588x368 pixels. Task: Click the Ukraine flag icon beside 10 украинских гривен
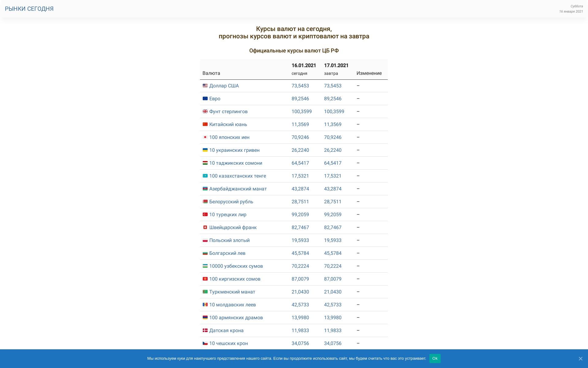pyautogui.click(x=205, y=150)
